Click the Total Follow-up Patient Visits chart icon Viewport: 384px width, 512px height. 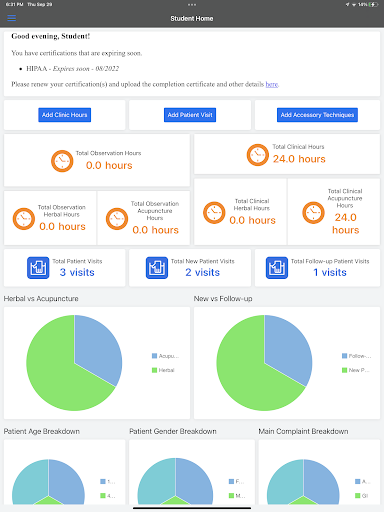pos(277,267)
